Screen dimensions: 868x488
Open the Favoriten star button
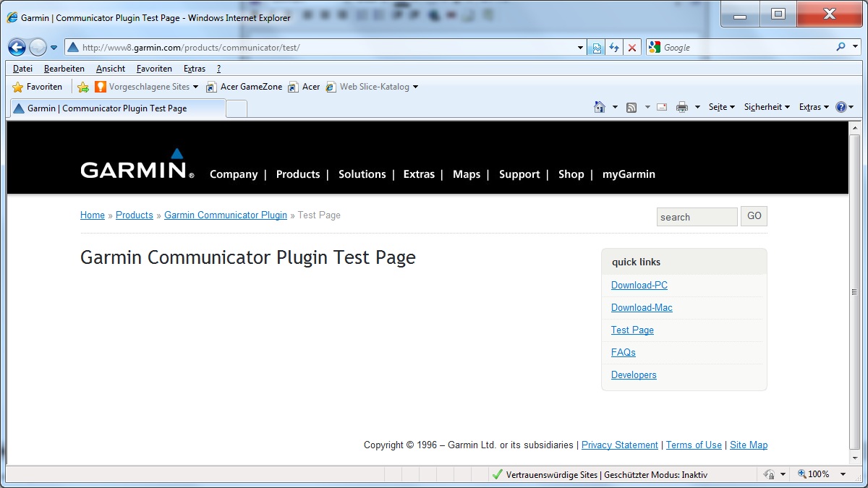38,87
